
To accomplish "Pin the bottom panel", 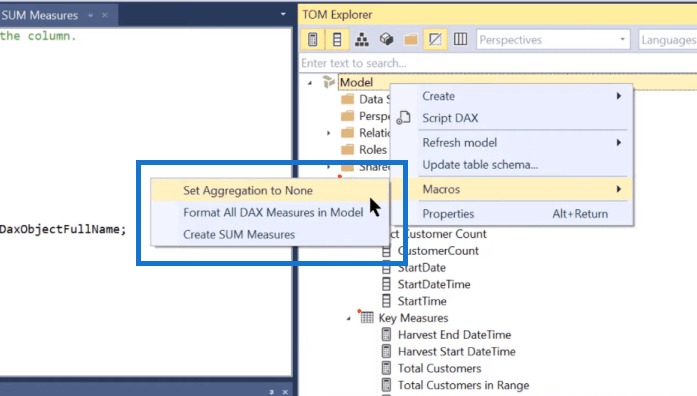I will tap(271, 392).
